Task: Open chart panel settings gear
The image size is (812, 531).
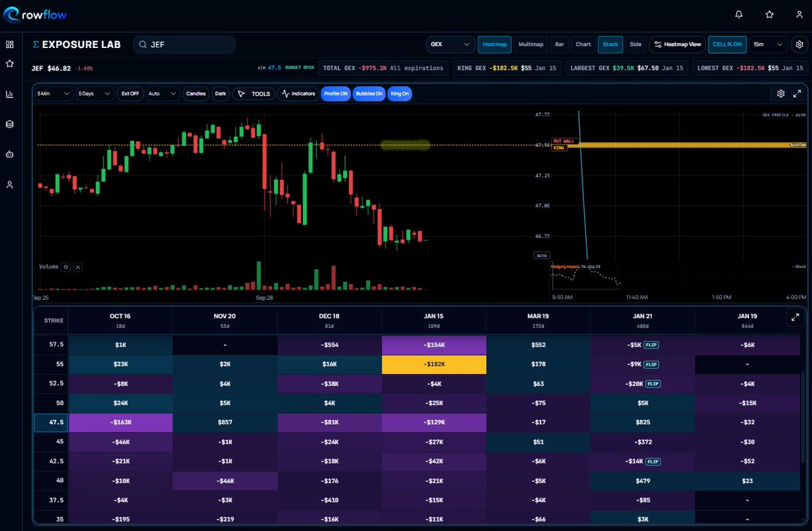Action: (x=780, y=94)
